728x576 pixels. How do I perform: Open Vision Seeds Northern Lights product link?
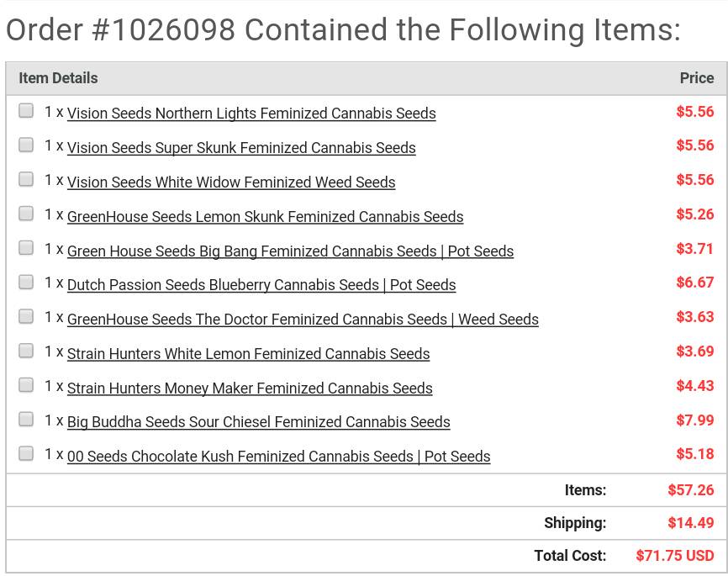(251, 114)
